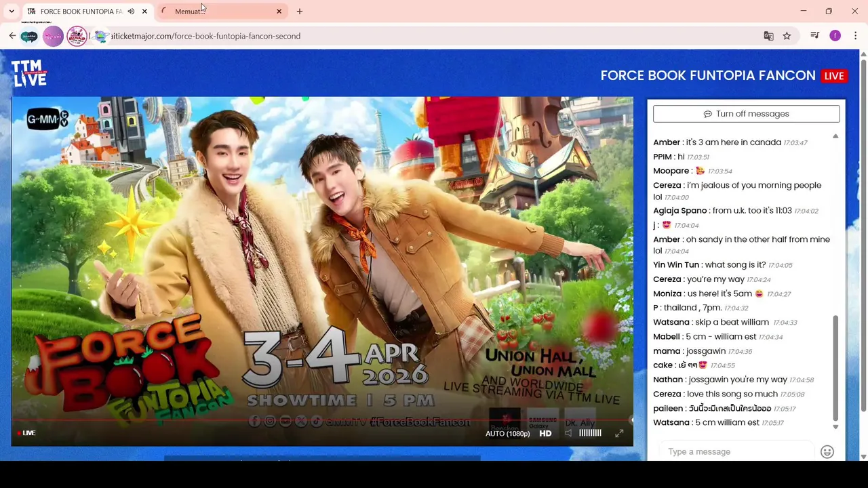Click the FORCE BOOK FUNTOPIA FANCON heading
Screen dimensions: 868x488
pyautogui.click(x=708, y=76)
